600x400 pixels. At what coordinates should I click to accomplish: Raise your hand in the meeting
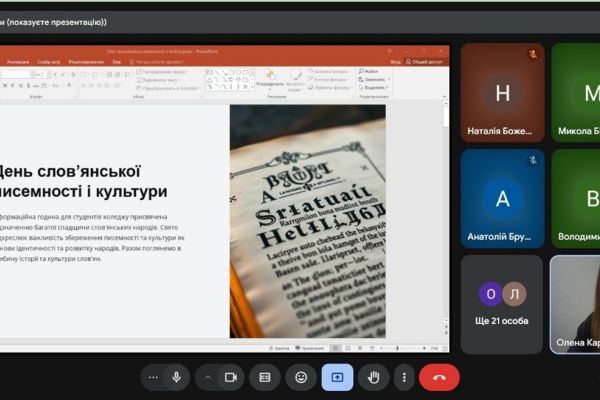tap(374, 377)
